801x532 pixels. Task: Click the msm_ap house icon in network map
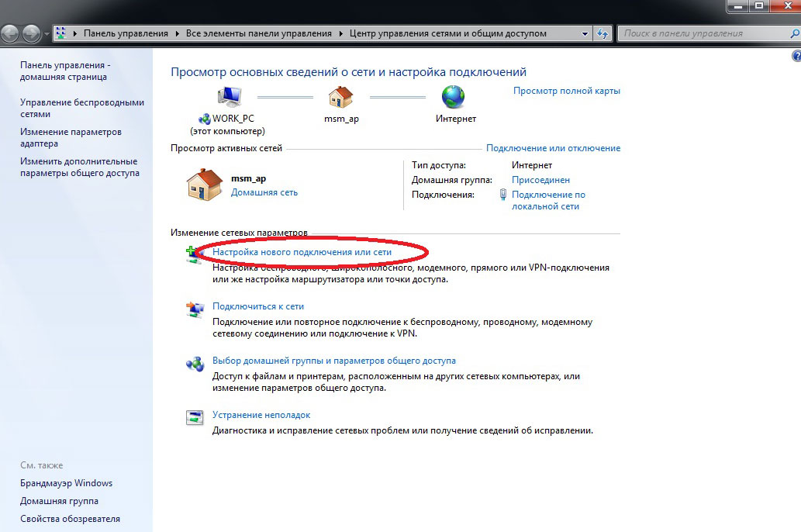pyautogui.click(x=340, y=97)
